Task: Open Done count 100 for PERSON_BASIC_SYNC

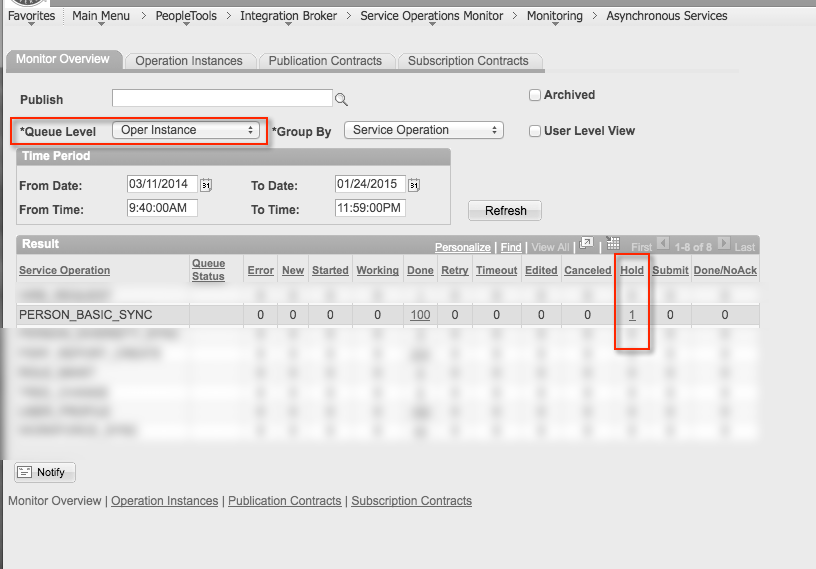Action: pyautogui.click(x=420, y=315)
